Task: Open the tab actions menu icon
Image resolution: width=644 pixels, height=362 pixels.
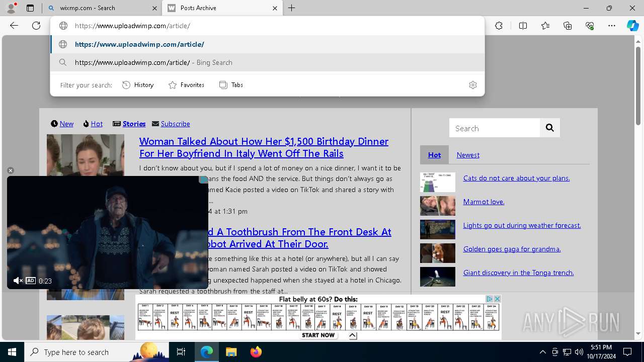Action: click(x=30, y=8)
